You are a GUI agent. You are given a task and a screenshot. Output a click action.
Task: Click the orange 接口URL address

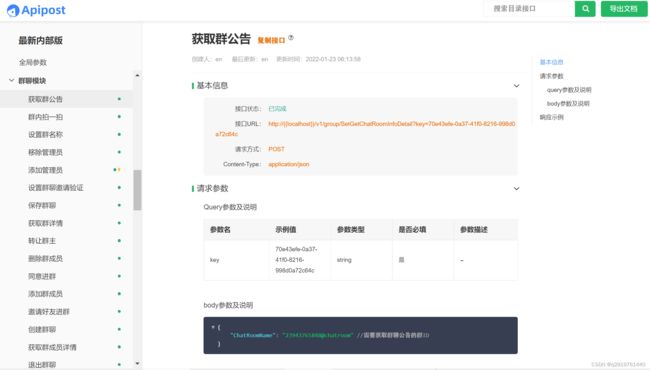[x=365, y=129]
